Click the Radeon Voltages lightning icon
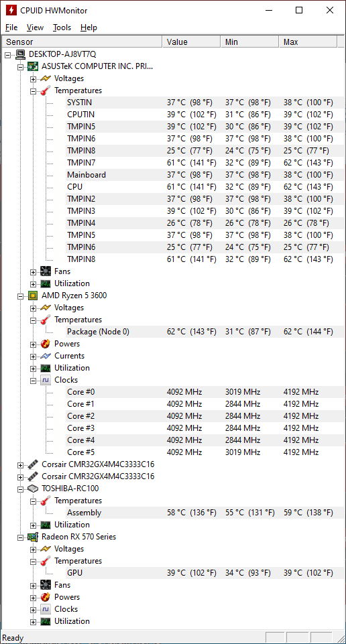The height and width of the screenshot is (644, 346). click(x=46, y=549)
